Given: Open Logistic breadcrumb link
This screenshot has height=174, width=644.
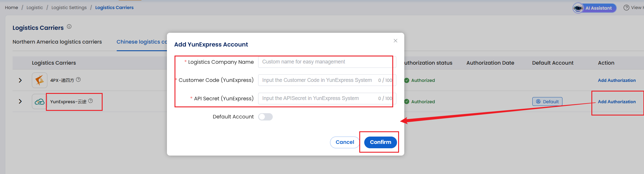Looking at the screenshot, I should click(34, 8).
